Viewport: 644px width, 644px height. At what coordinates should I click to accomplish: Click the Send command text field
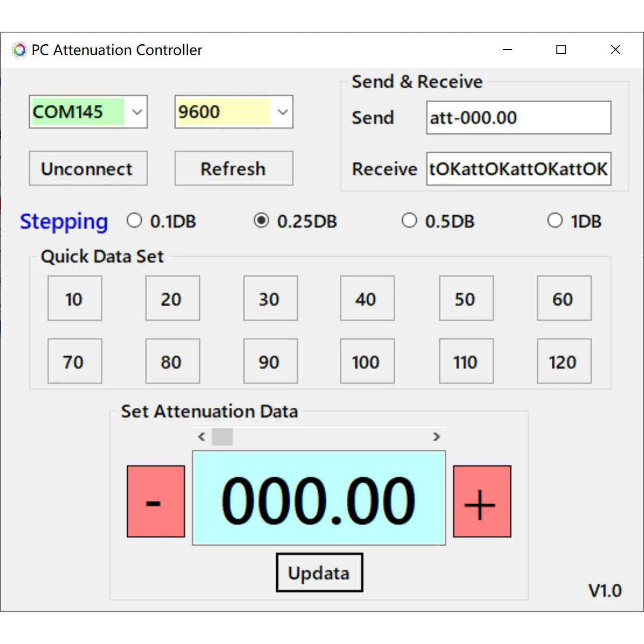519,117
